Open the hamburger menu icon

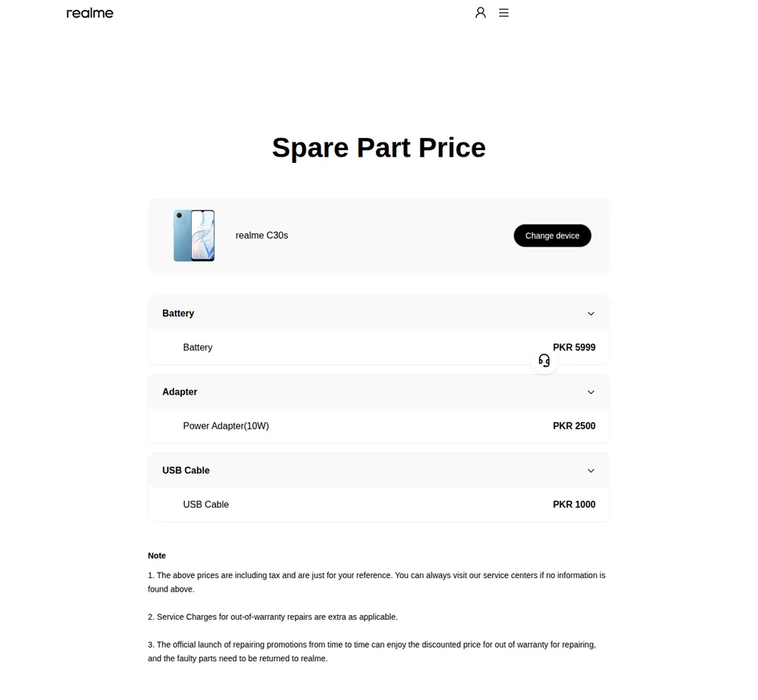(x=504, y=13)
